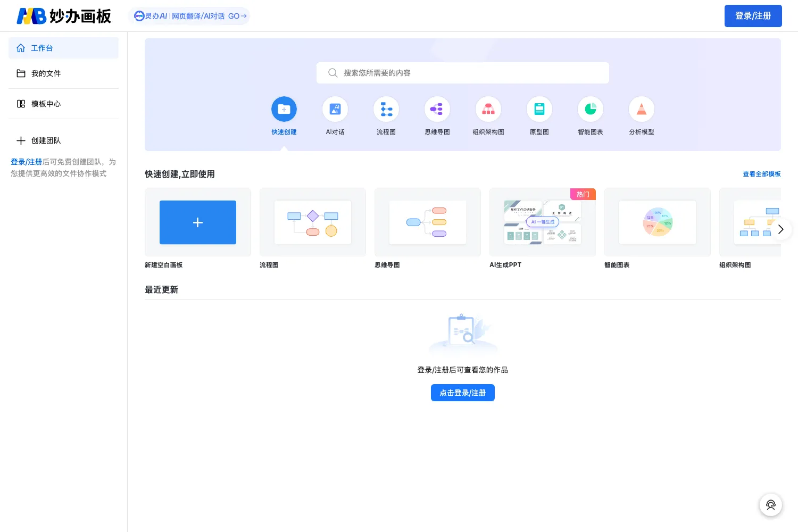
Task: Click the 登录/注册后可查看您的作品 message
Action: coord(463,370)
